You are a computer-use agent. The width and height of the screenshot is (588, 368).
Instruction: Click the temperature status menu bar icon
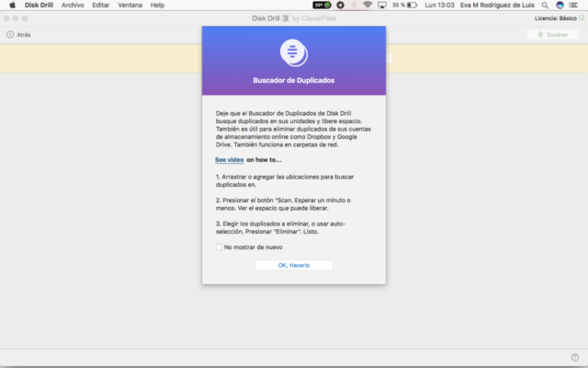coord(322,5)
